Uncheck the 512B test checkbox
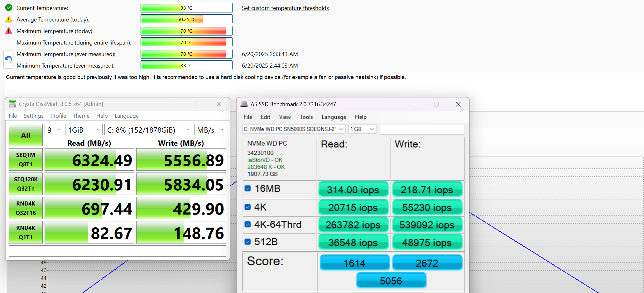The width and height of the screenshot is (644, 293). [x=248, y=242]
